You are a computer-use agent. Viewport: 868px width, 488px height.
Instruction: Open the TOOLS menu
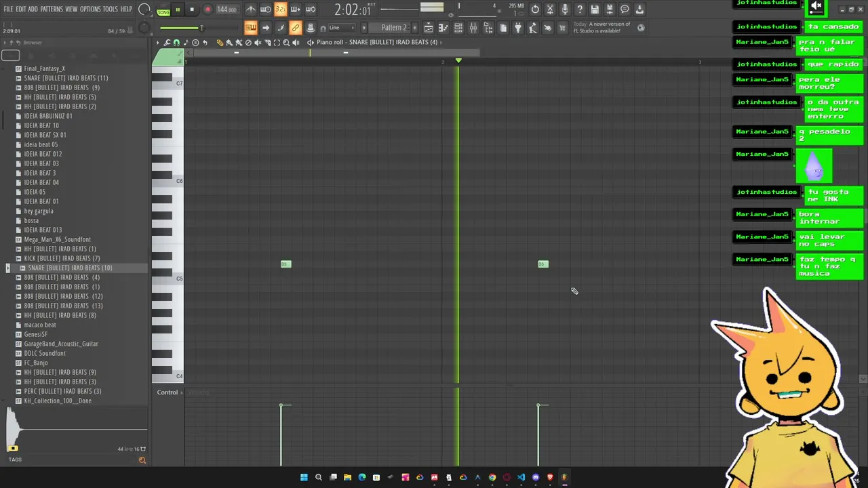(x=110, y=9)
